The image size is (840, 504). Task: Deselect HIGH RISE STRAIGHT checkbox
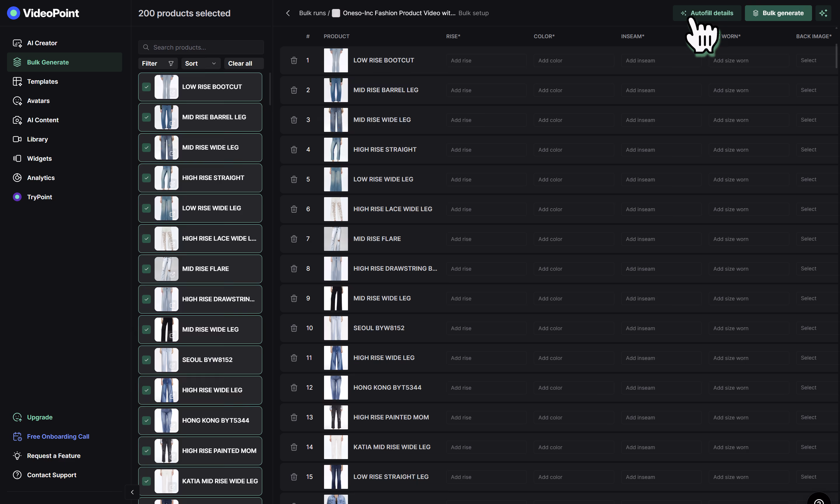pos(146,178)
